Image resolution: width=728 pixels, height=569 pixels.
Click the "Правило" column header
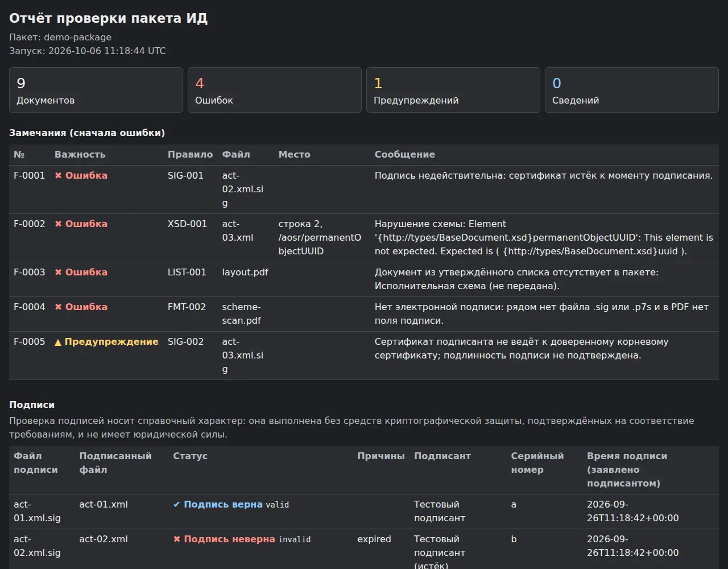point(190,155)
